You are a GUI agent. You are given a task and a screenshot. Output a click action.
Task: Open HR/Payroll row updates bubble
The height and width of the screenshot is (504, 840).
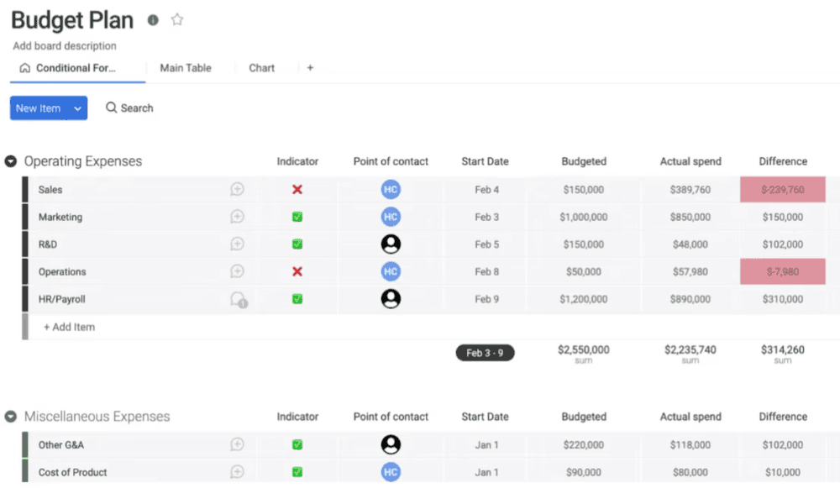tap(238, 299)
